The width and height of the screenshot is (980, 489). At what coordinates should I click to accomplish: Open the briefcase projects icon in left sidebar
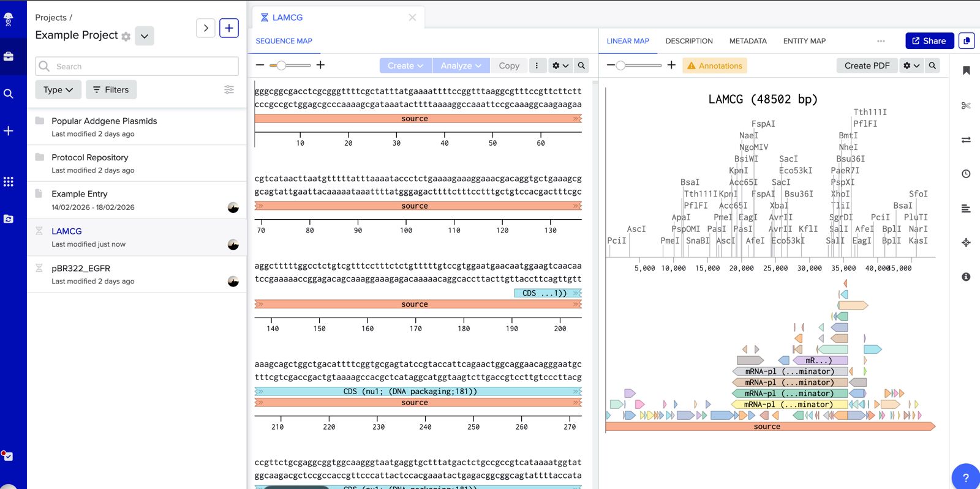point(9,56)
